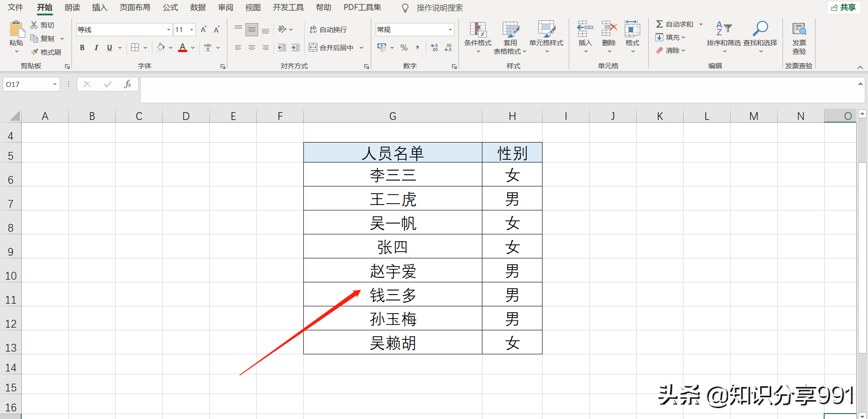Increase font size with larger A icon
Screen dimensions: 868x419
[203, 29]
